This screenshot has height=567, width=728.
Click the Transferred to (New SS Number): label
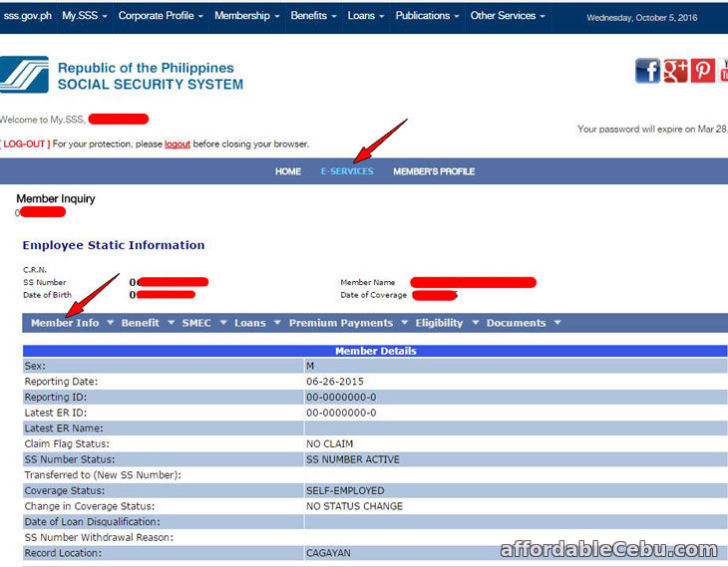click(x=103, y=475)
